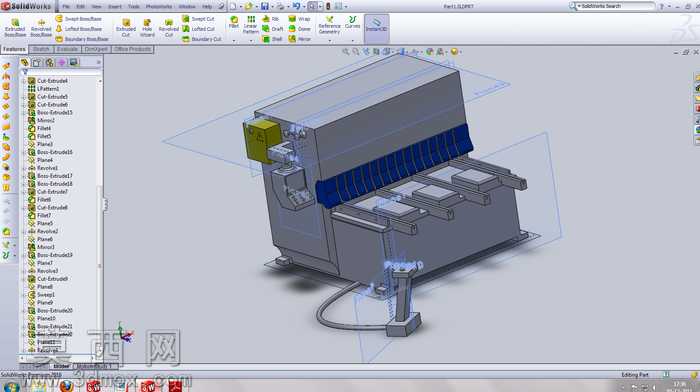Image resolution: width=700 pixels, height=392 pixels.
Task: Click the Windows Start button
Action: (x=12, y=386)
